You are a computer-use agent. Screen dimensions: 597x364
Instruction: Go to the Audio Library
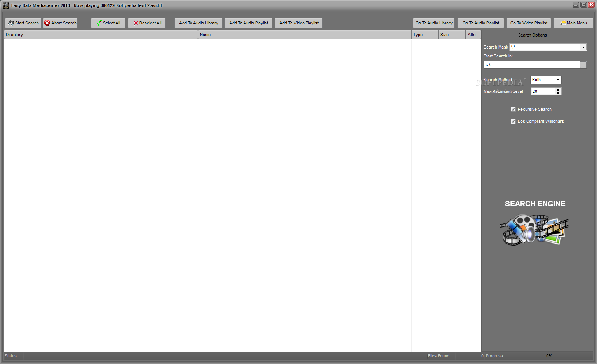coord(434,23)
